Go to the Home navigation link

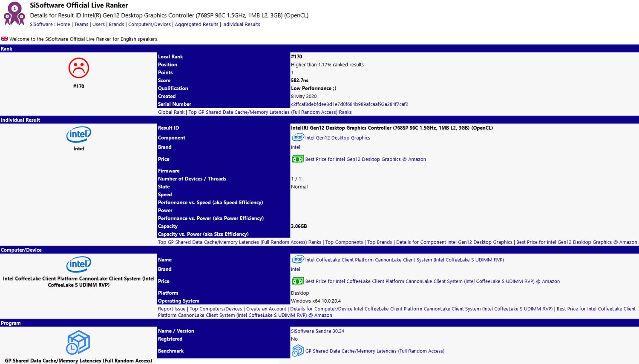point(63,24)
